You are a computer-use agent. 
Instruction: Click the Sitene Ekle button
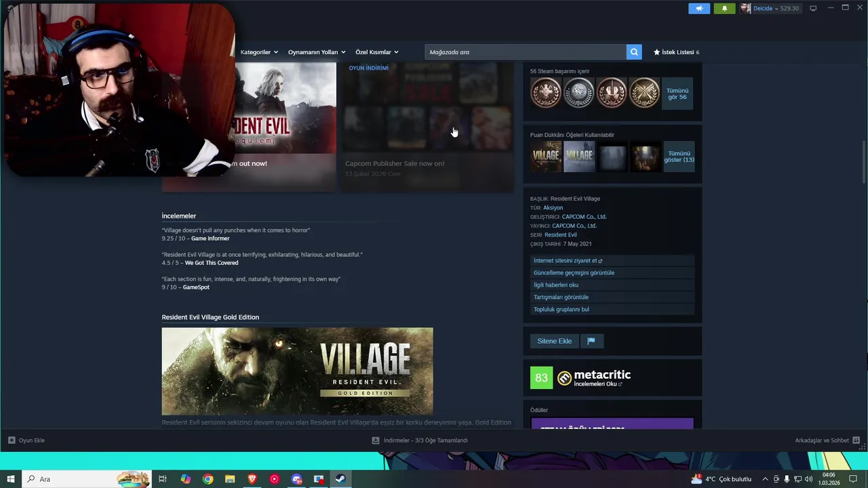tap(554, 341)
